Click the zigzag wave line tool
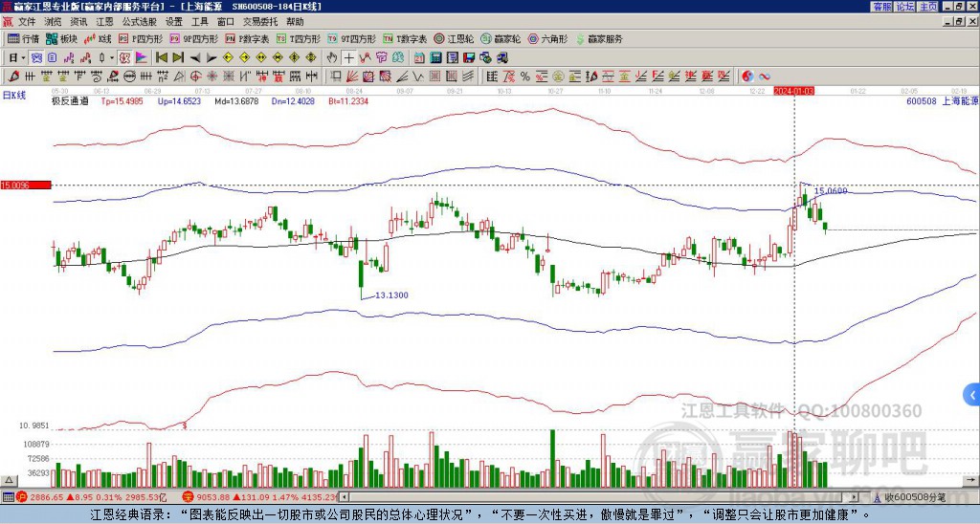The image size is (980, 524). click(418, 76)
